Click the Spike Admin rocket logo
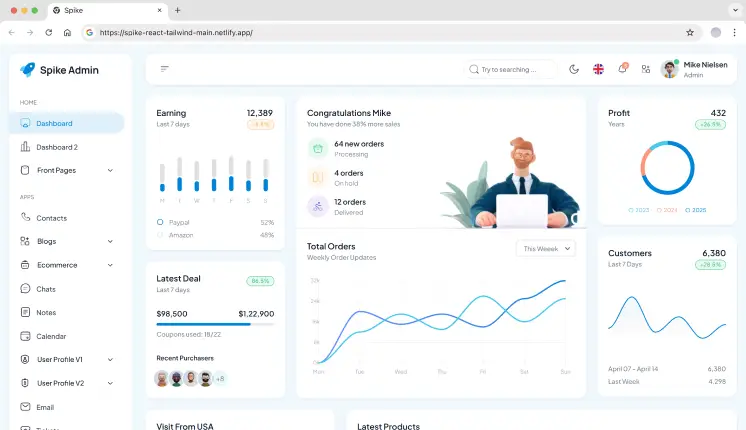The height and width of the screenshot is (430, 746). [x=28, y=70]
